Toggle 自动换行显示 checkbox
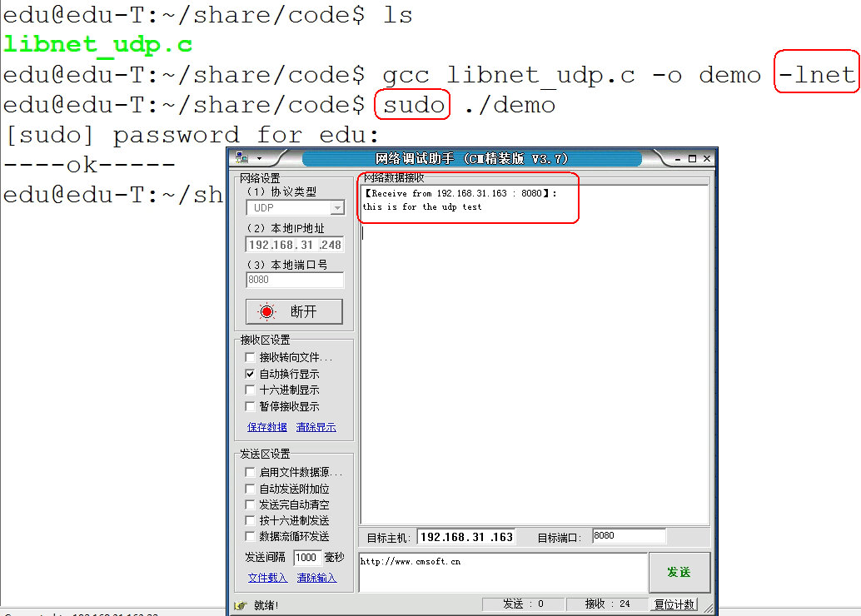This screenshot has width=861, height=616. [250, 374]
